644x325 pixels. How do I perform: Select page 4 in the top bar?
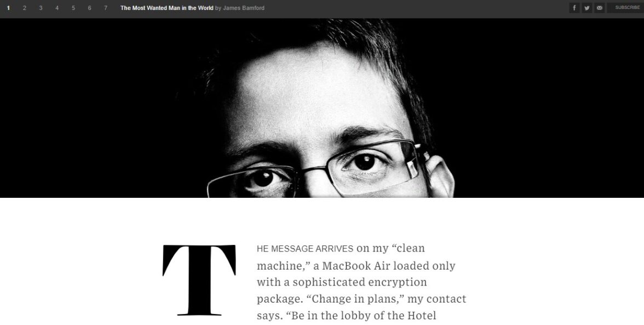pyautogui.click(x=57, y=8)
